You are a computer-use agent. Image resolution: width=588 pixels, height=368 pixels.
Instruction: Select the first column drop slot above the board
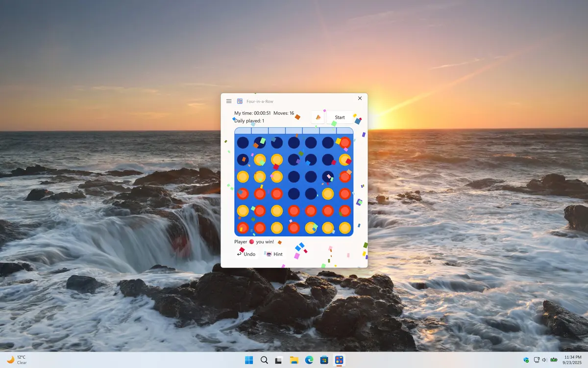(243, 131)
